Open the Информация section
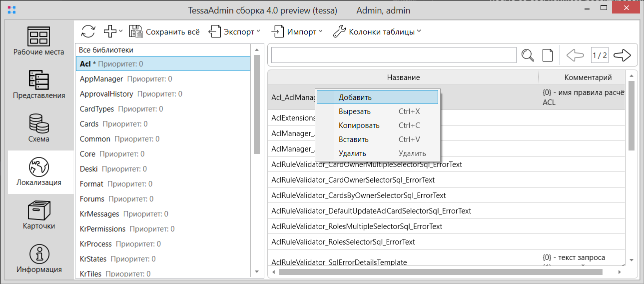Image resolution: width=644 pixels, height=284 pixels. click(x=39, y=259)
